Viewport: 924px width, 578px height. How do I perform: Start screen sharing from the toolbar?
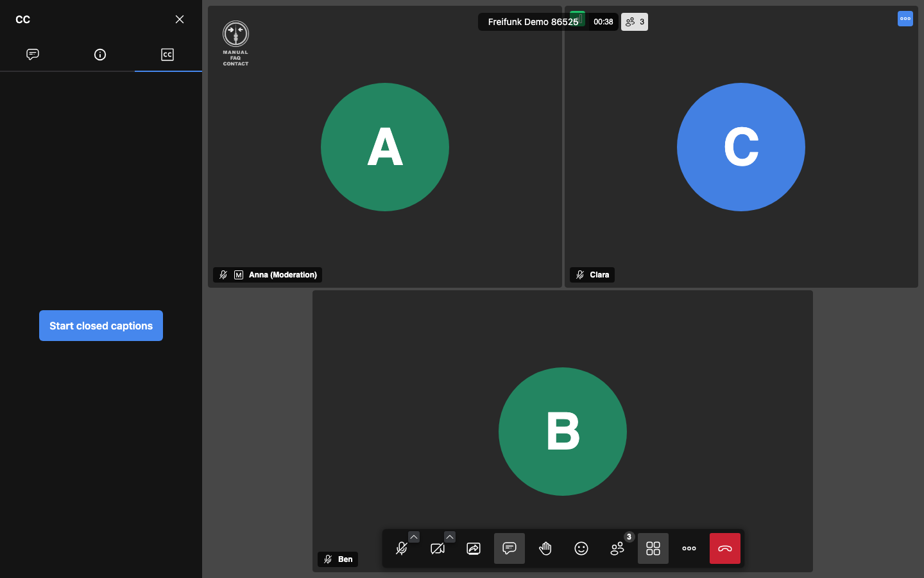click(x=474, y=548)
